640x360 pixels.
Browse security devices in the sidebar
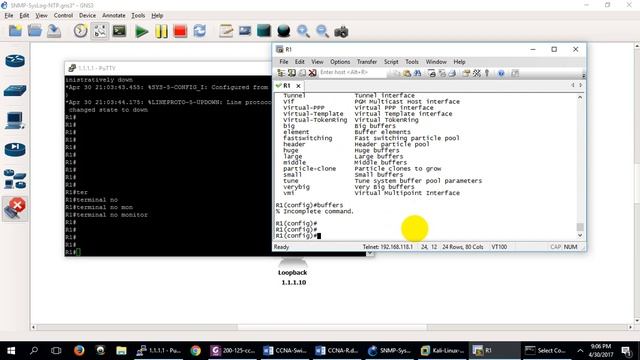15,150
